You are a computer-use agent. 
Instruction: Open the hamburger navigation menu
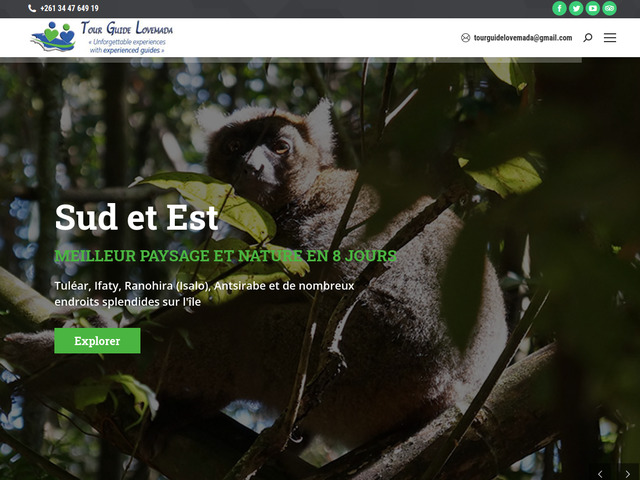(x=610, y=38)
